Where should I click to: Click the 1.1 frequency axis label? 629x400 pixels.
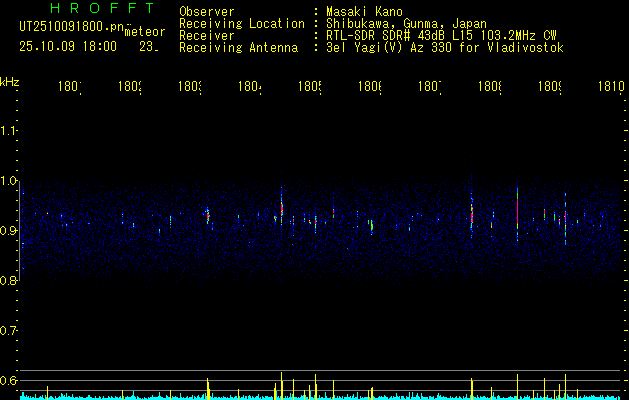tap(8, 130)
